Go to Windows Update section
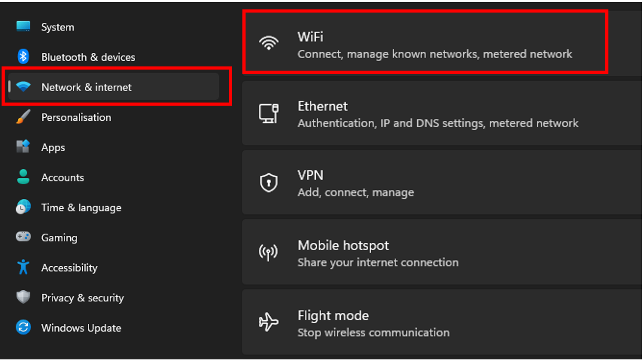Viewport: 644px width, 362px height. coord(81,328)
